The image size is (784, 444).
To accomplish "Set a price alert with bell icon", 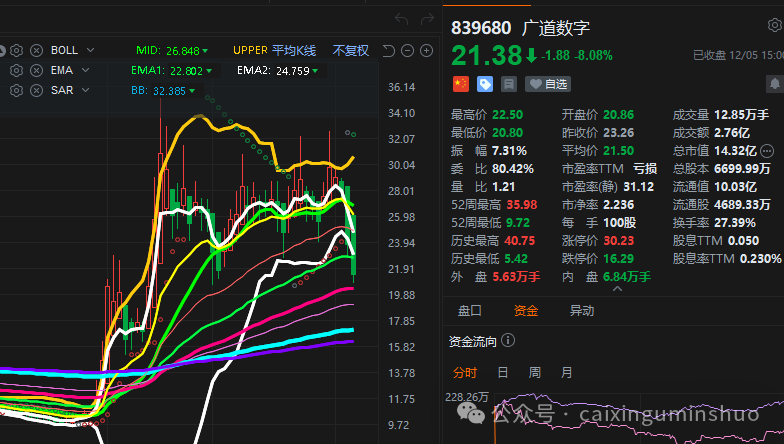I will coord(774,84).
